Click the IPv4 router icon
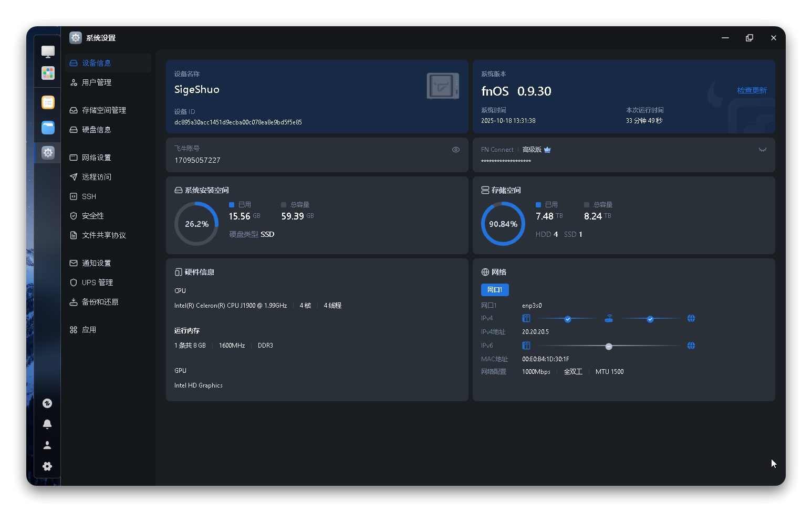This screenshot has height=512, width=812. (609, 318)
